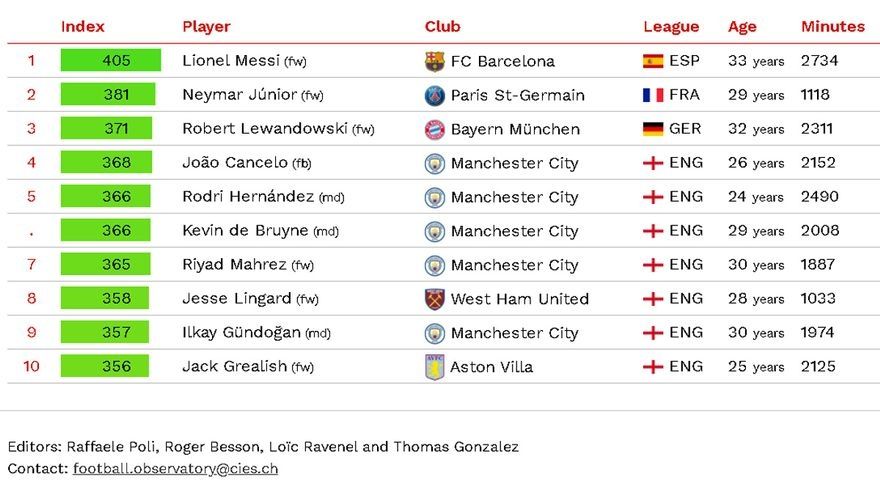Click the Aston Villa club crest

434,367
